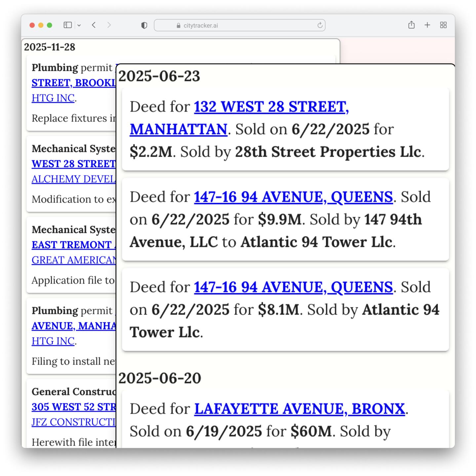Open the first 147-16 94 AVENUE, QUEENS deed
Viewport: 476px width, 476px height.
[294, 197]
